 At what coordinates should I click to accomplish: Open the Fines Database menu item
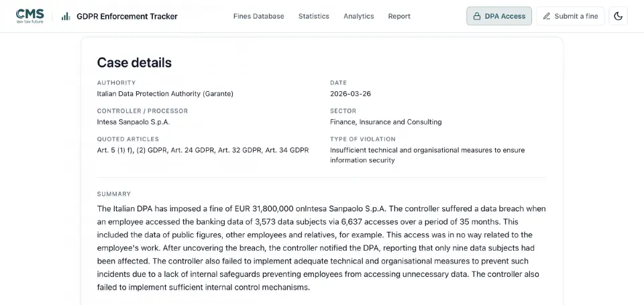[x=259, y=16]
